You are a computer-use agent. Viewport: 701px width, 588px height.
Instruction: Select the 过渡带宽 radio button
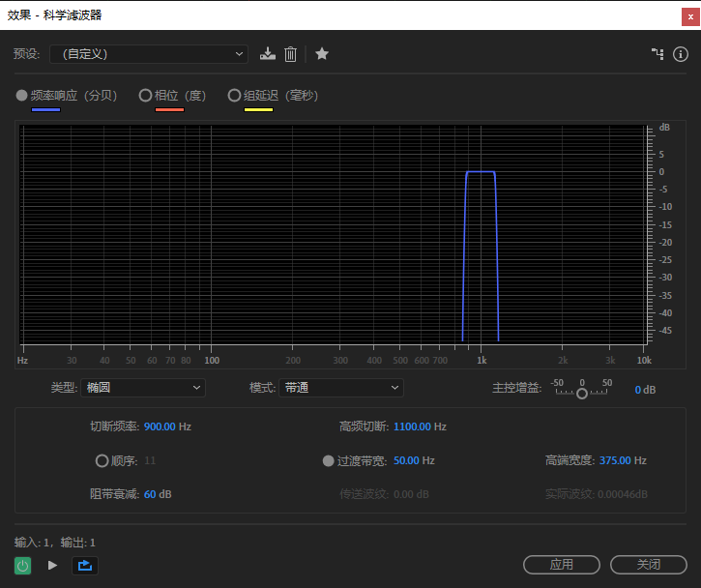(x=329, y=461)
